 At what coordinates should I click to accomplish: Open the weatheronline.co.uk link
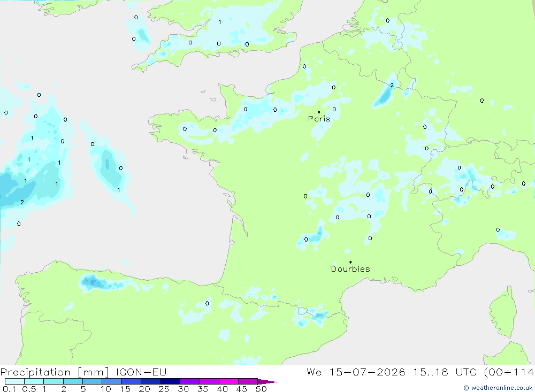point(498,388)
